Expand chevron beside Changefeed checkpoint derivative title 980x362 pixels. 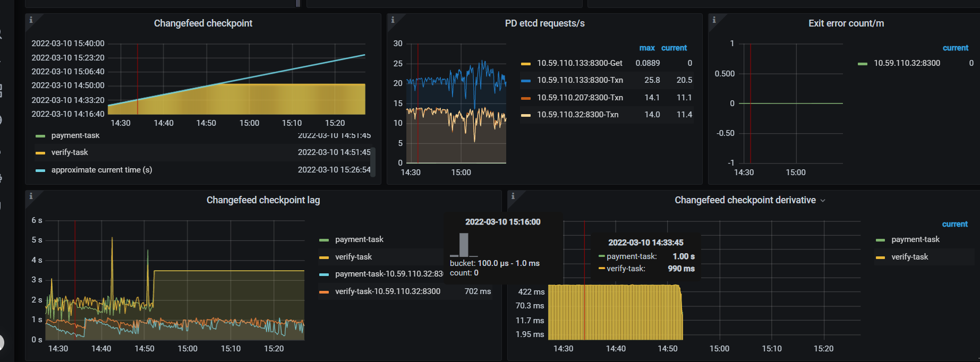(x=823, y=201)
